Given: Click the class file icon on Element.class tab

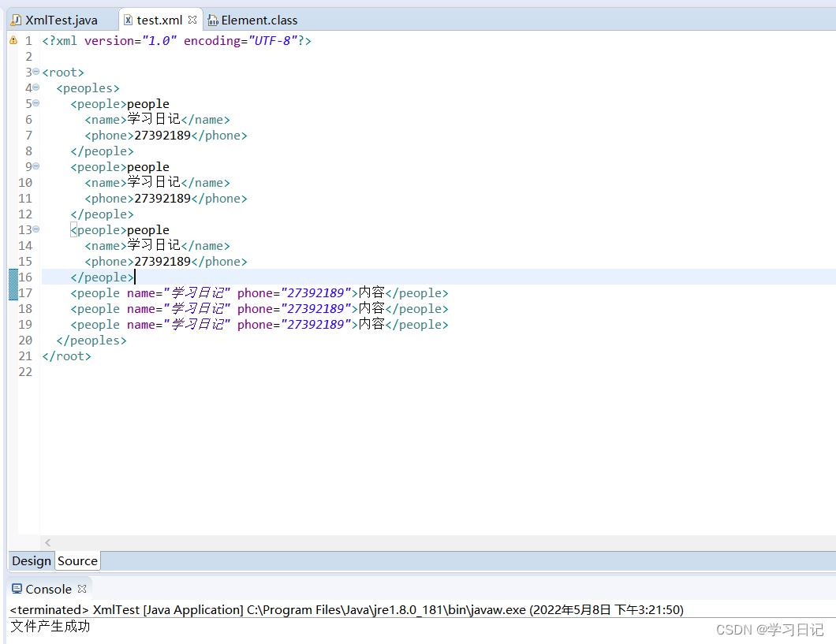Looking at the screenshot, I should [x=213, y=20].
